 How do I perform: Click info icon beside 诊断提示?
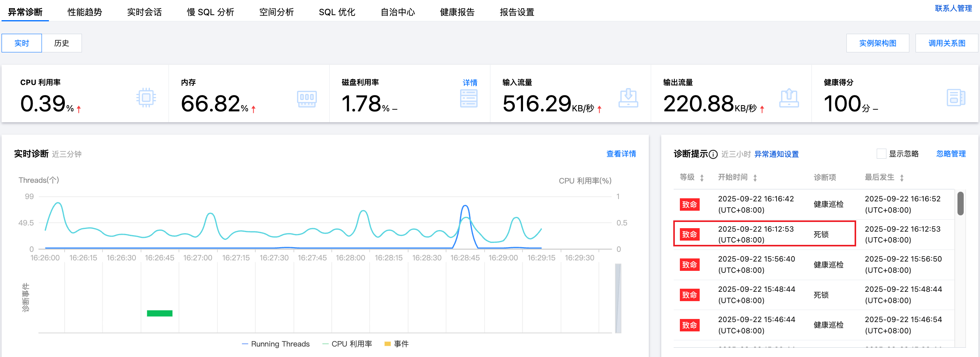713,154
